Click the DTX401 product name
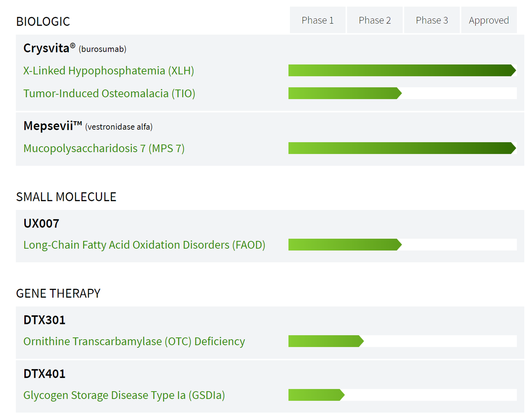Image resolution: width=532 pixels, height=417 pixels. pos(45,374)
